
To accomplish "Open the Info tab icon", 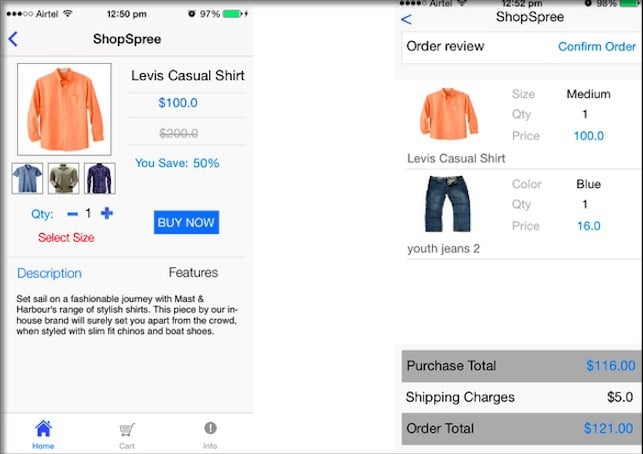I will 210,428.
